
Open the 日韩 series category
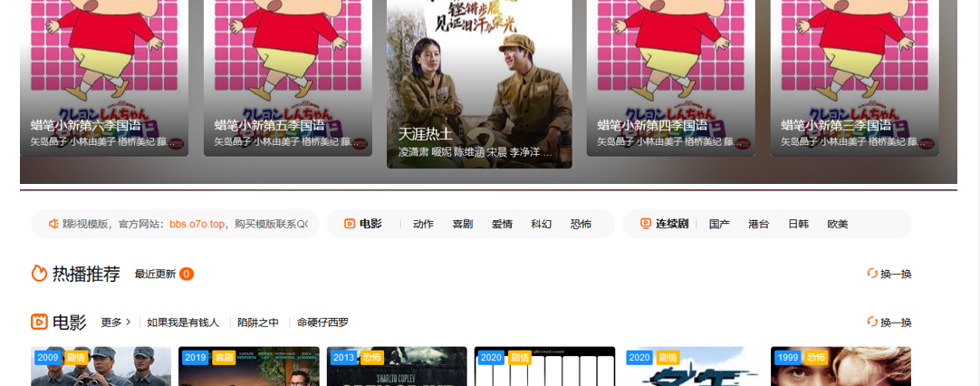(x=798, y=224)
